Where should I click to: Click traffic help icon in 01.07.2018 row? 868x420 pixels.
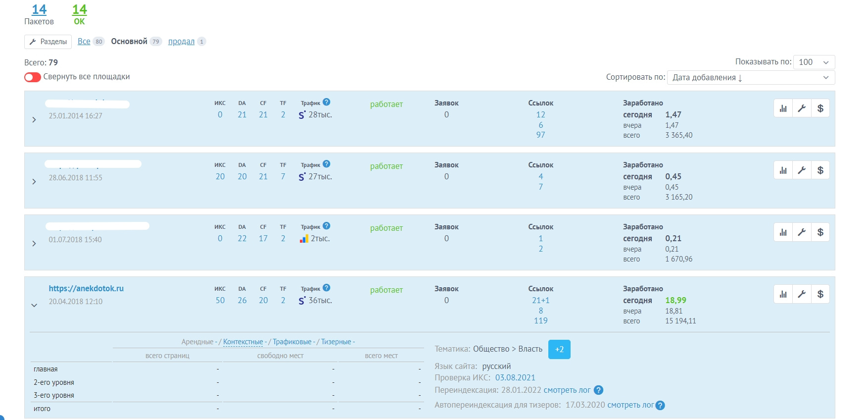(327, 226)
